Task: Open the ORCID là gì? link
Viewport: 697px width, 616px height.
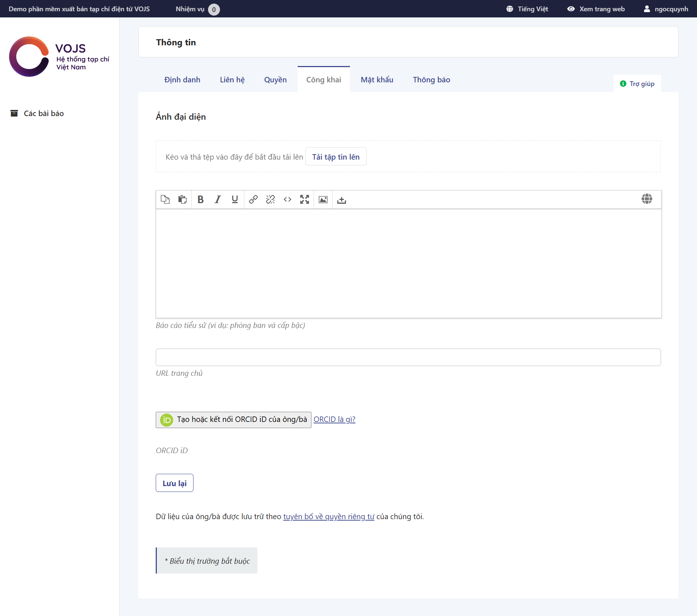Action: (x=334, y=419)
